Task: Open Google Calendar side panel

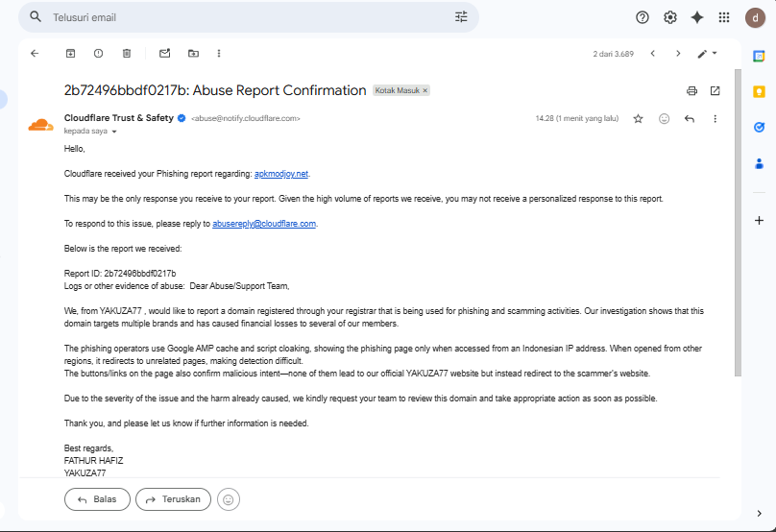Action: click(x=759, y=57)
